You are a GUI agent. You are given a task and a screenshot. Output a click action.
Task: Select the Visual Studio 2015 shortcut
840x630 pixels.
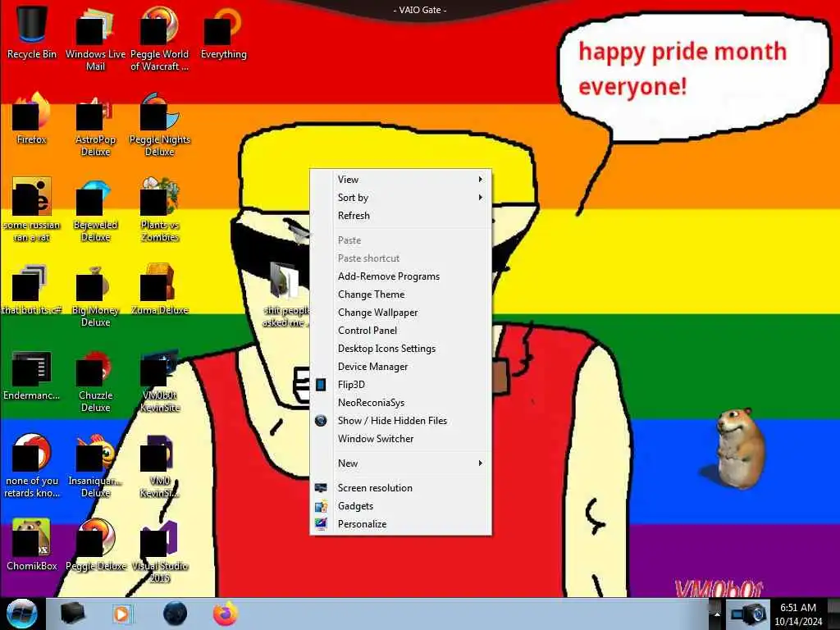(160, 550)
